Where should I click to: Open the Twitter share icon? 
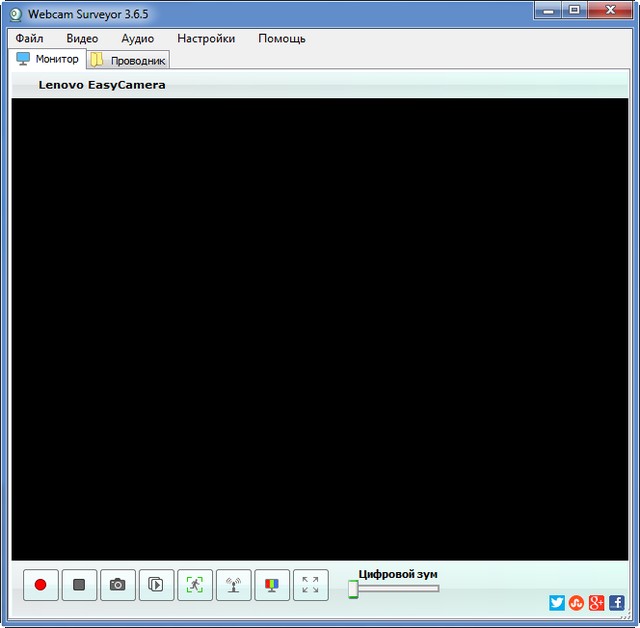[557, 602]
